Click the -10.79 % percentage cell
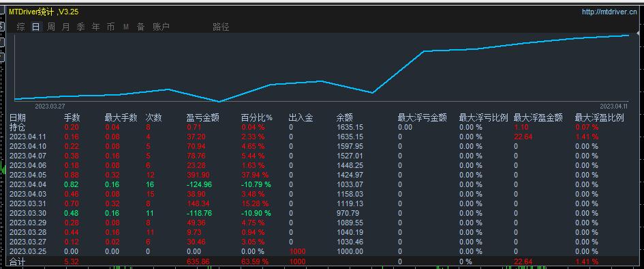The width and height of the screenshot is (644, 269). [x=256, y=184]
